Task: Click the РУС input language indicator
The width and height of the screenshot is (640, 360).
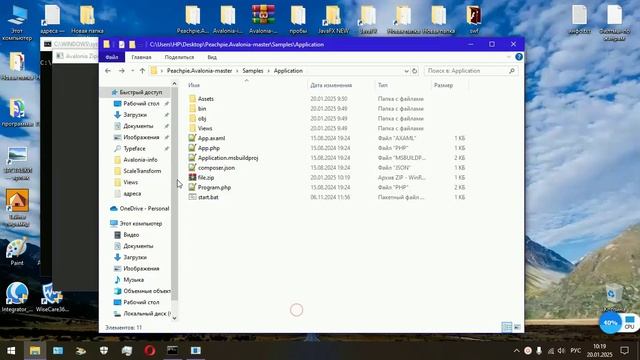Action: click(x=576, y=351)
